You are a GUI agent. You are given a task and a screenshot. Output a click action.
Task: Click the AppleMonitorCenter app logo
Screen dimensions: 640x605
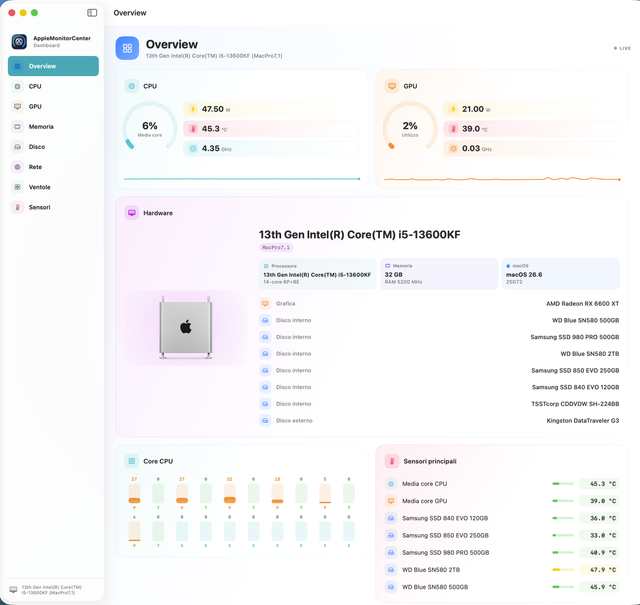tap(19, 42)
